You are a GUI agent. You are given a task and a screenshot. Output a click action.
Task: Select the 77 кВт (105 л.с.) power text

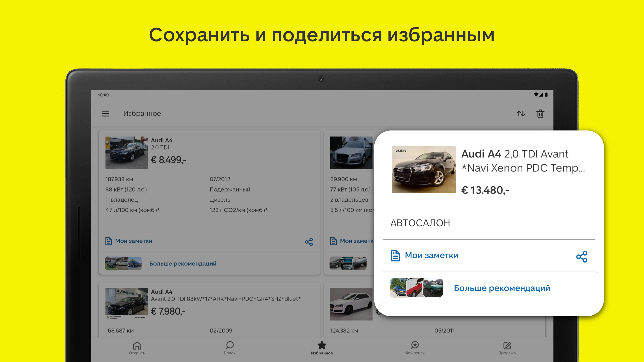pos(350,190)
